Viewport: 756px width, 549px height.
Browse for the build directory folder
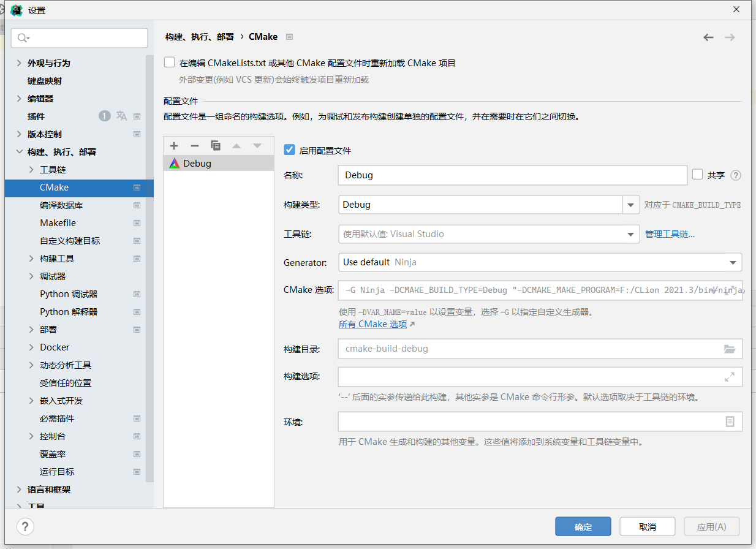point(730,348)
